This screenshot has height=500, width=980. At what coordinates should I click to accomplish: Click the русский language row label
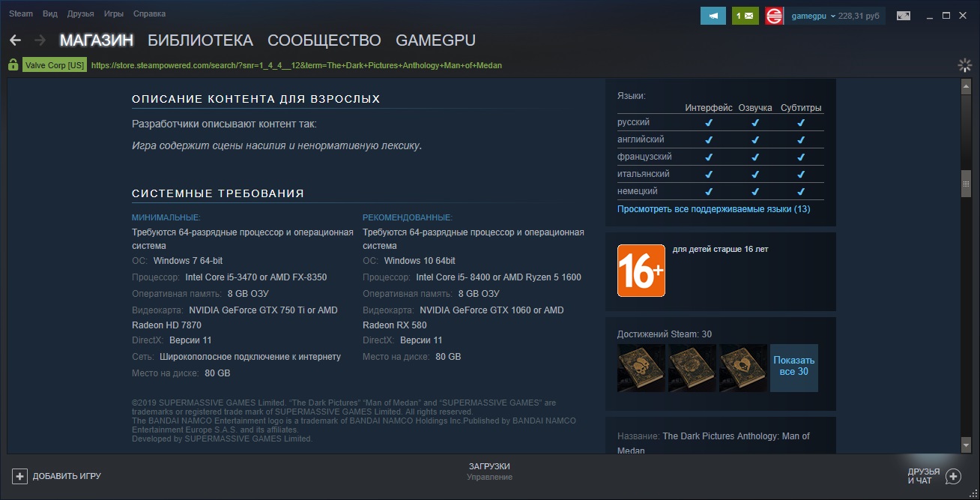[633, 122]
